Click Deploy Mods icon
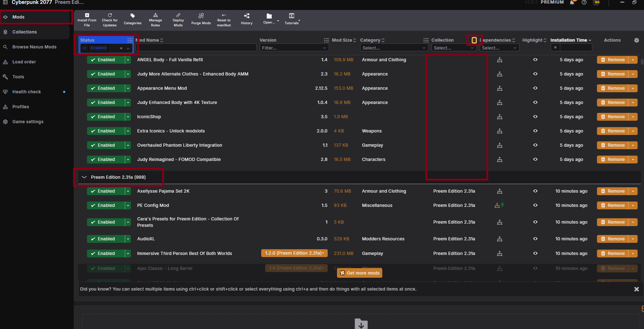 pyautogui.click(x=178, y=20)
